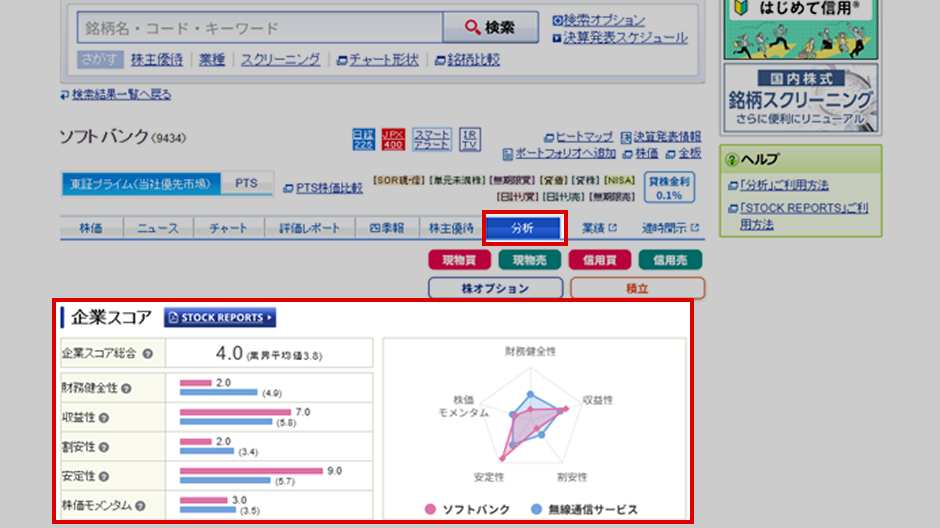This screenshot has width=940, height=528.
Task: Open the スマートアラート icon
Action: [432, 139]
